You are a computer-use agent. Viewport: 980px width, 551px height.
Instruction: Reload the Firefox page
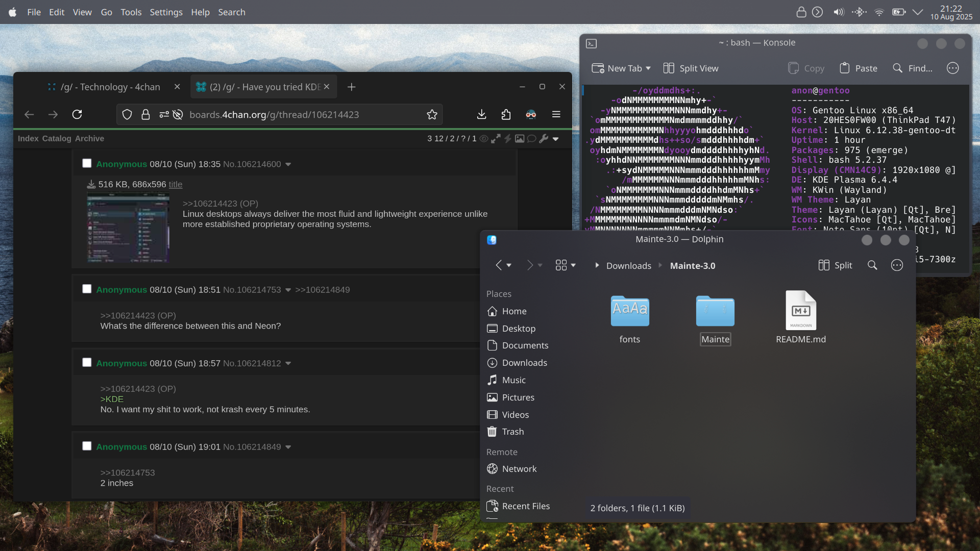(77, 114)
